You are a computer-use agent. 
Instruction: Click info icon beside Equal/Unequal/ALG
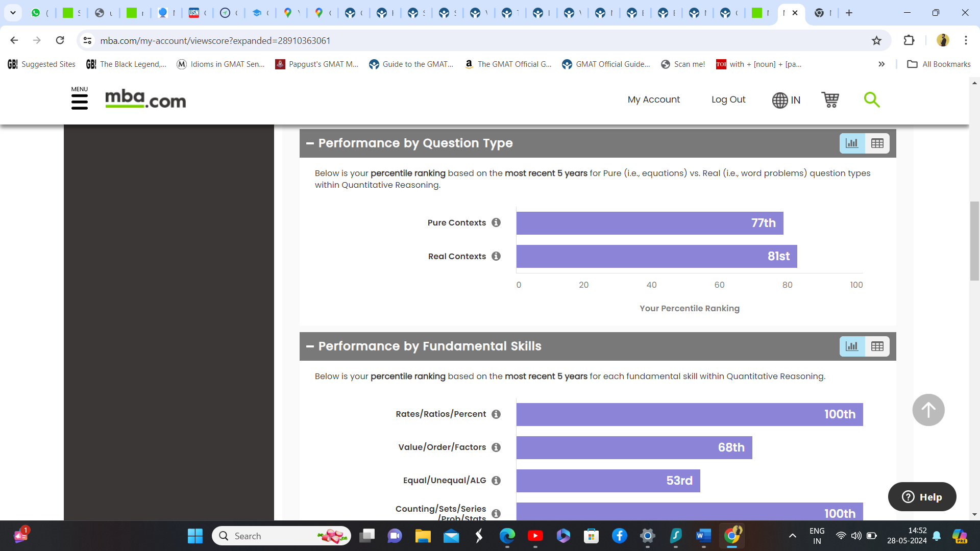click(496, 481)
